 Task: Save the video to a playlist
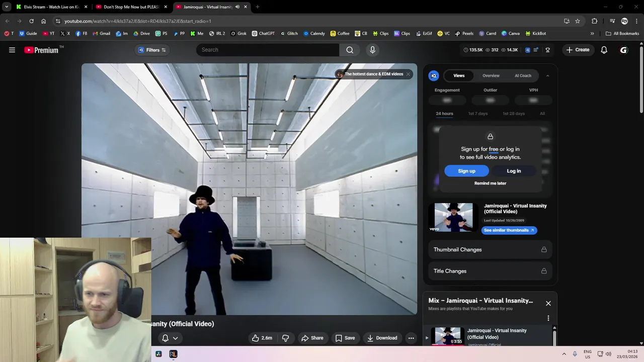pyautogui.click(x=345, y=338)
